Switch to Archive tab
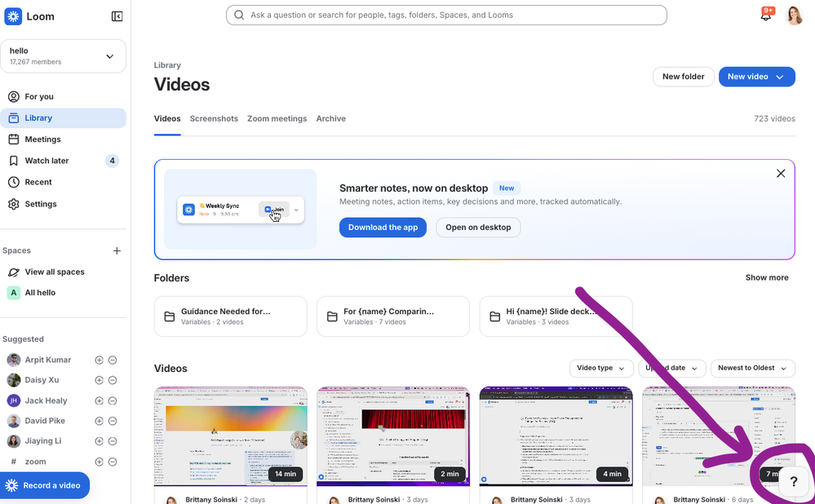Image resolution: width=815 pixels, height=504 pixels. pos(331,118)
